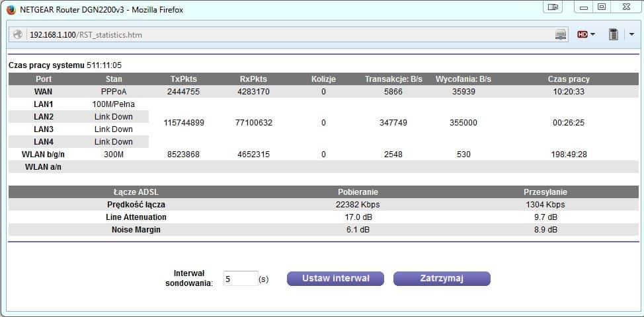Select the Wycofania: B/s column header
The image size is (644, 317).
tap(463, 79)
